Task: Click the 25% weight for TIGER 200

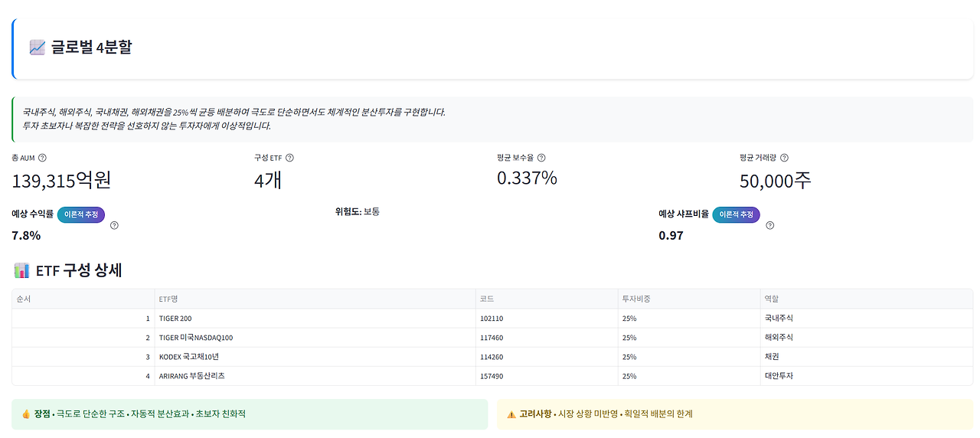Action: pyautogui.click(x=689, y=318)
